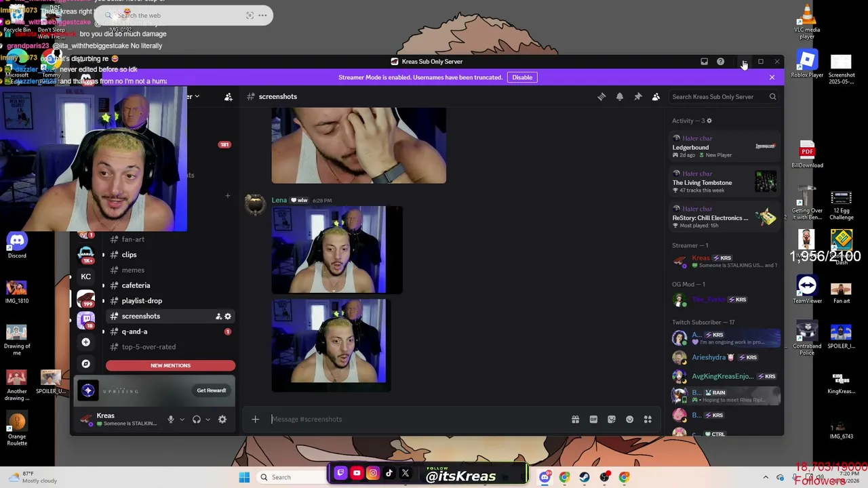
Task: Disable Streamer Mode
Action: point(522,77)
